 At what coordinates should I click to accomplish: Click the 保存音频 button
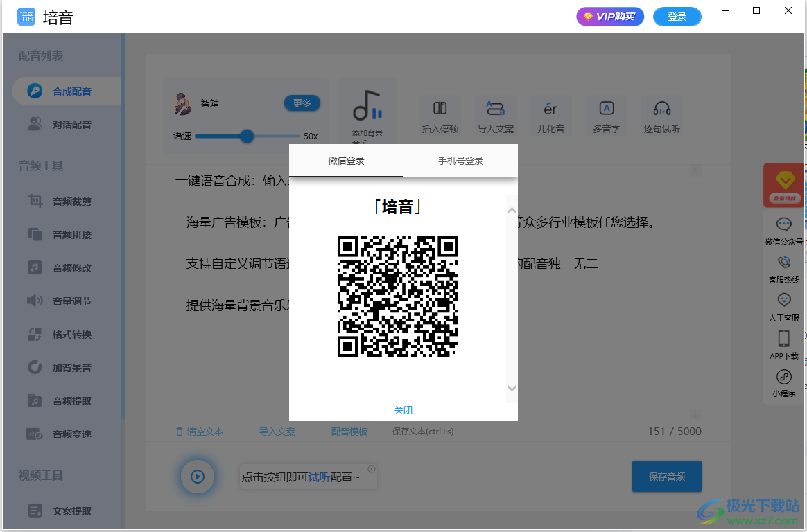(x=666, y=477)
